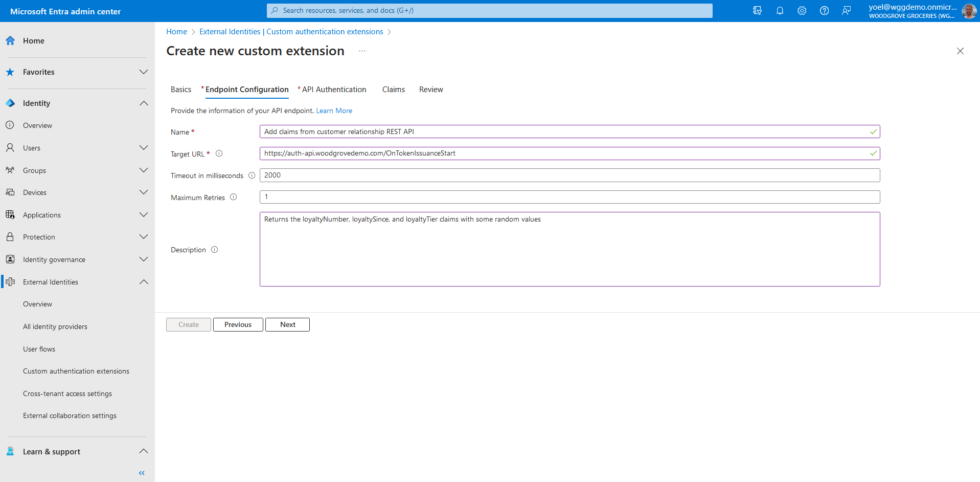Open the Copilot/portal icon beside search bar
This screenshot has width=980, height=482.
point(757,11)
